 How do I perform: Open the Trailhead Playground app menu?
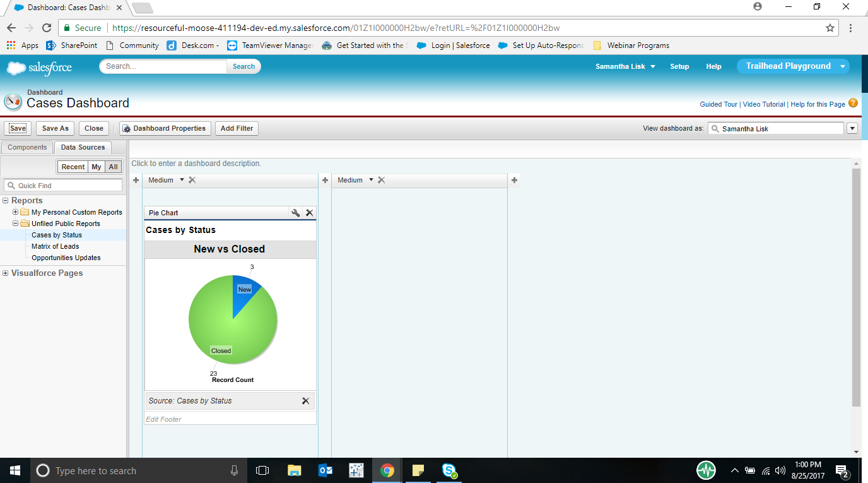coord(793,66)
